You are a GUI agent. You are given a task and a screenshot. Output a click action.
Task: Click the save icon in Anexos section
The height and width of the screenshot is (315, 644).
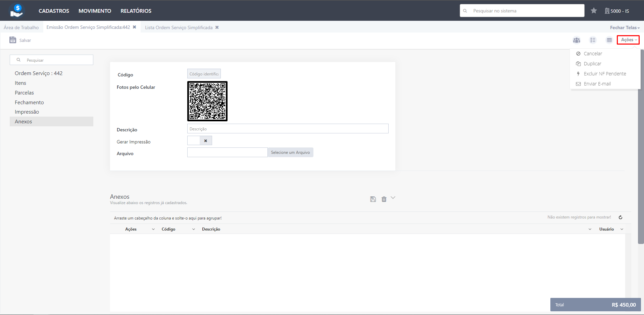(373, 199)
